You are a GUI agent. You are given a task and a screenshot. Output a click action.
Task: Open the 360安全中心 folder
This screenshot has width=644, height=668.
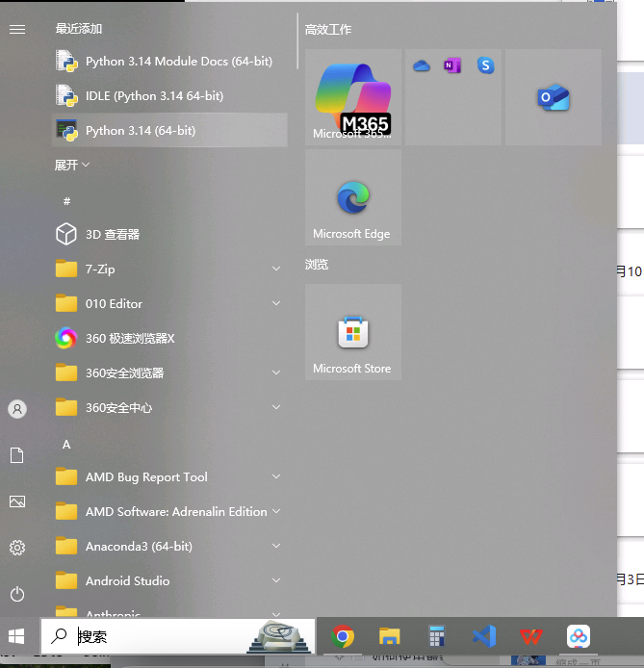[x=169, y=408]
